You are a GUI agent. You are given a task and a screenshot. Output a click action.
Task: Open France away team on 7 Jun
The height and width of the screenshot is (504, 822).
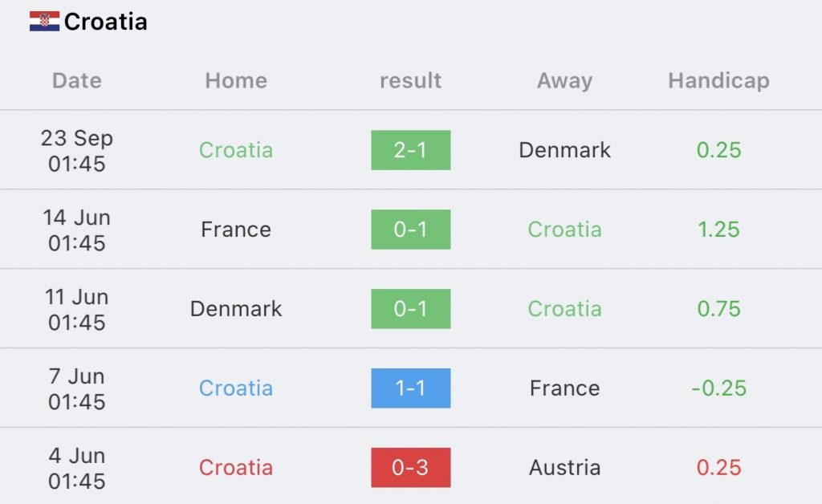click(564, 388)
